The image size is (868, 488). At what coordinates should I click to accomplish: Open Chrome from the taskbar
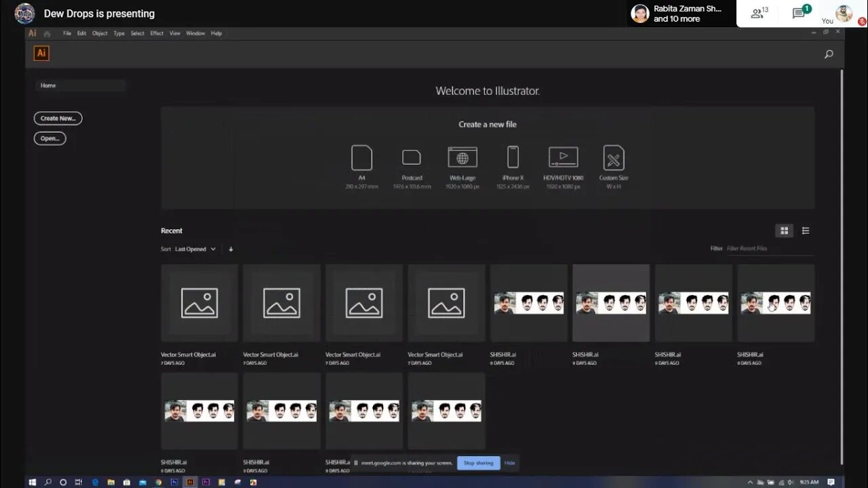tap(159, 482)
